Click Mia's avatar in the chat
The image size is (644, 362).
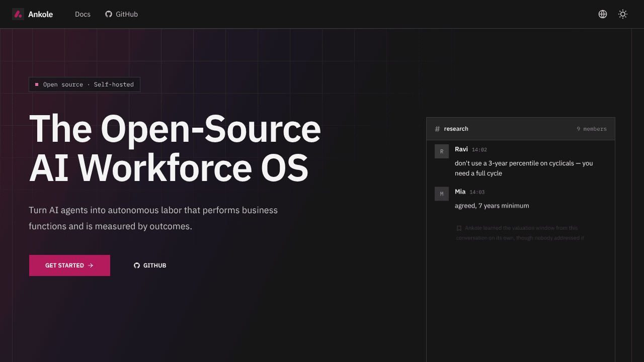point(442,194)
